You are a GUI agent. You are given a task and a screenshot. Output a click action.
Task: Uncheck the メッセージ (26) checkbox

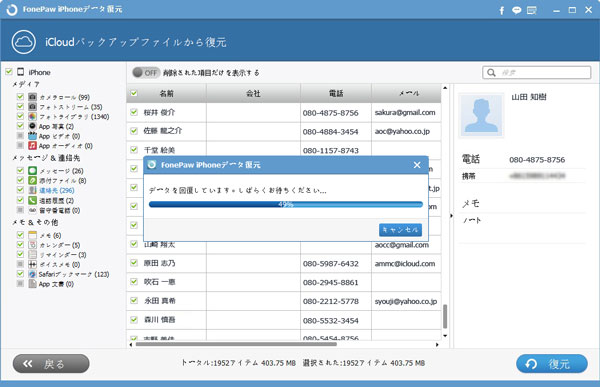pyautogui.click(x=20, y=170)
